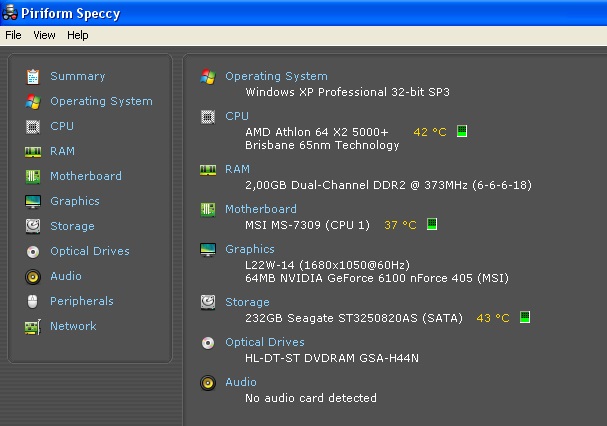The image size is (607, 426).
Task: Click the green temperature indicator beside 42 °C
Action: [x=462, y=131]
